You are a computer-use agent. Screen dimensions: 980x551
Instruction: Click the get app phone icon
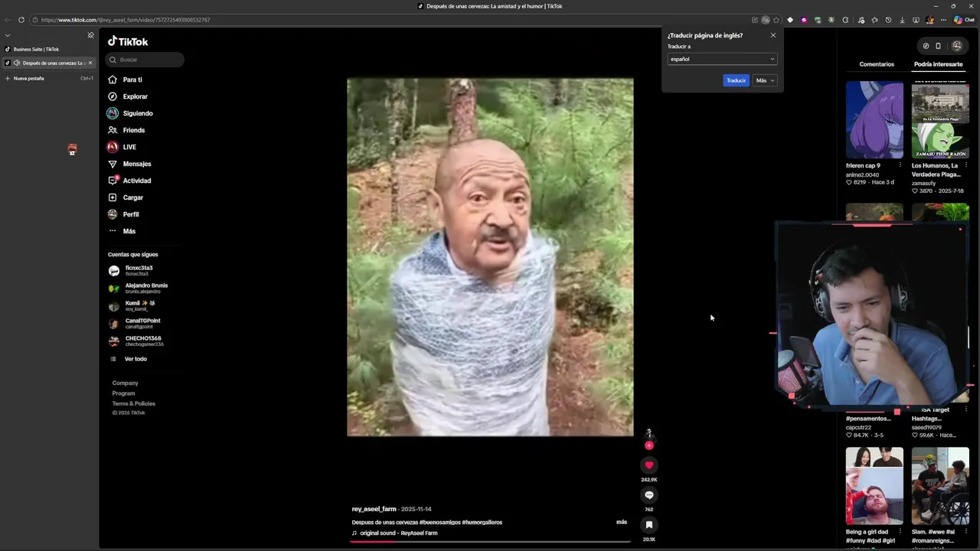(938, 46)
